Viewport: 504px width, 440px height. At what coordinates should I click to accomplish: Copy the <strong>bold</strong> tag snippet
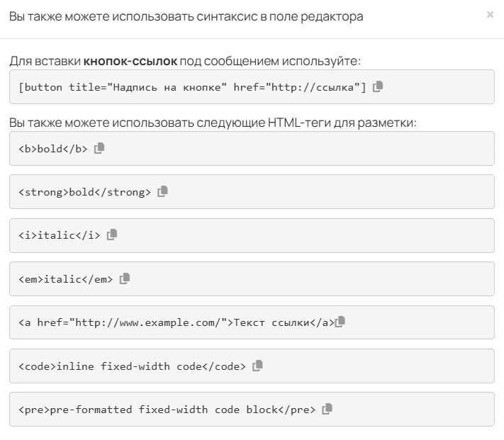(x=163, y=191)
